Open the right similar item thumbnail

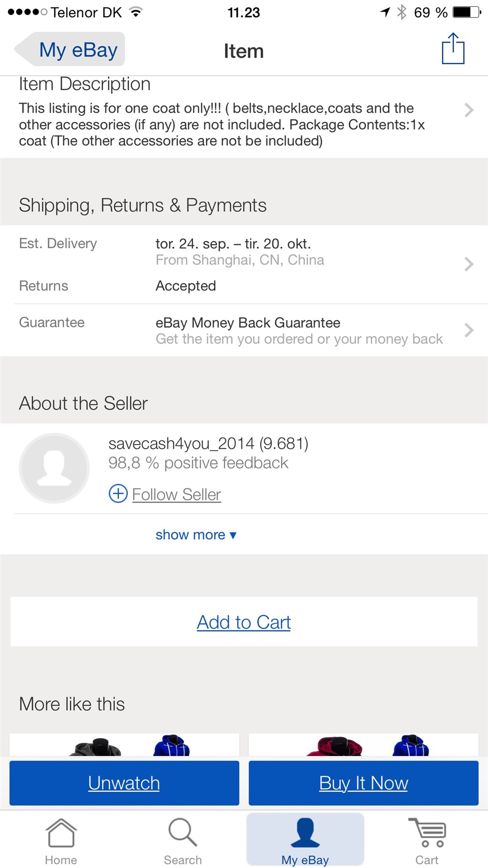(x=364, y=745)
